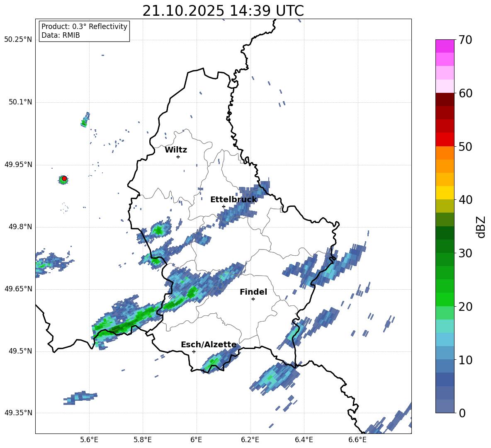Viewport: 491px width, 448px height.
Task: Click the title "21.10.2025 14:39 UTC"
Action: pos(223,11)
